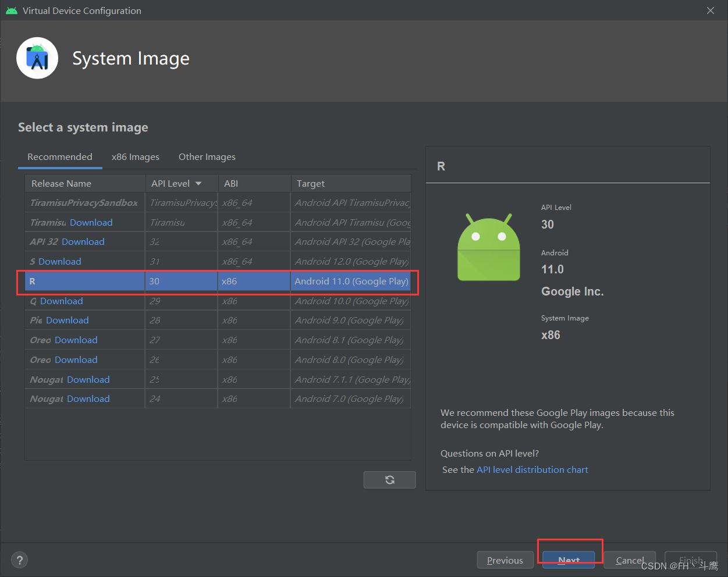Viewport: 728px width, 577px height.
Task: Click the green Android robot image
Action: coord(489,247)
